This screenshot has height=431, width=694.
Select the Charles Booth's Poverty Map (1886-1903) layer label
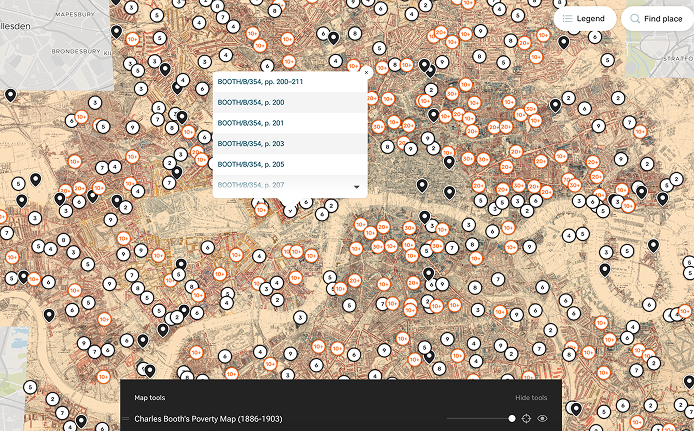(x=208, y=419)
